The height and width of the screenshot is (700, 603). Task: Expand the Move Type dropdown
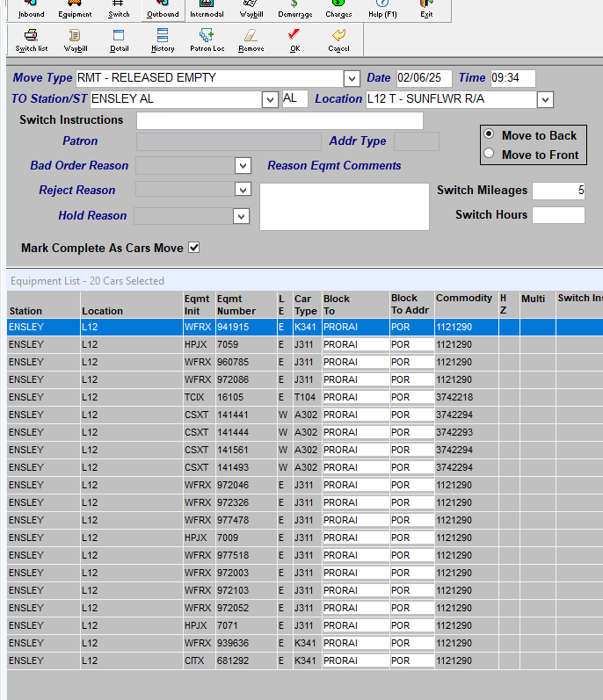pyautogui.click(x=352, y=79)
